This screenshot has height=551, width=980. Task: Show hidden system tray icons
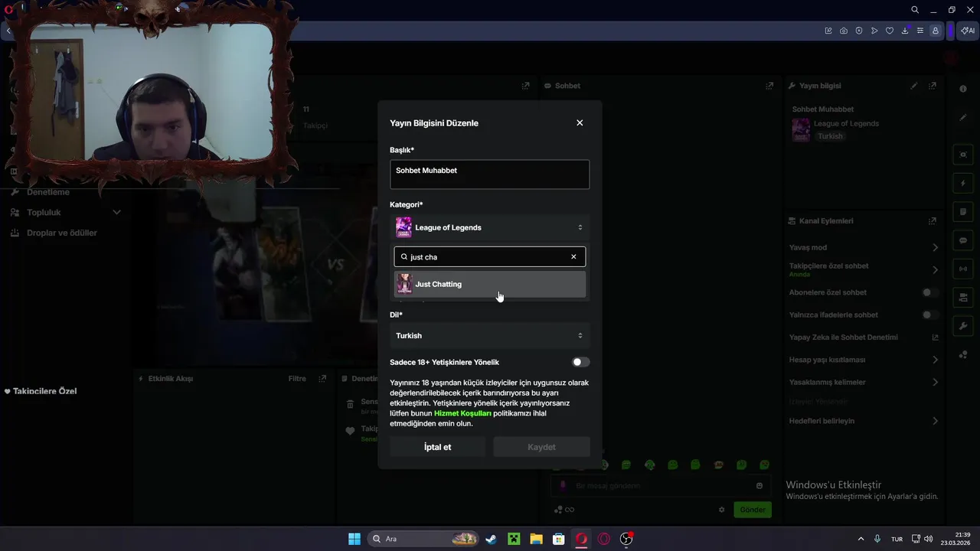click(861, 539)
